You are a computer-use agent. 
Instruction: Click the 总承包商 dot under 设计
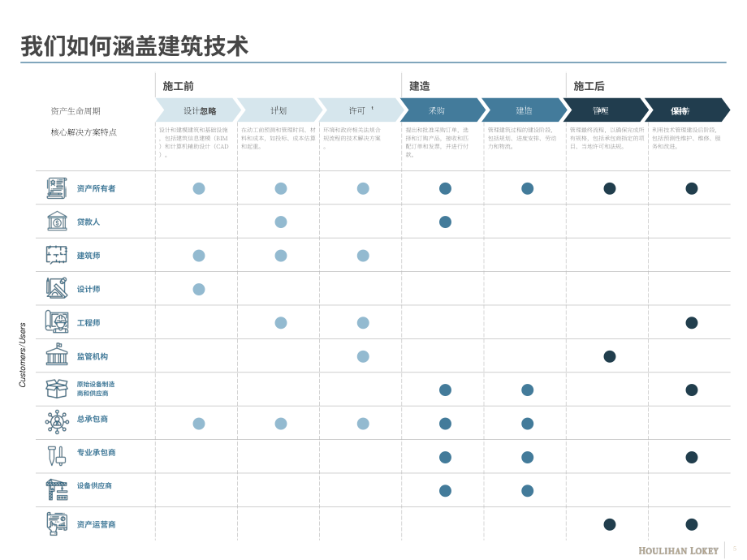(199, 424)
